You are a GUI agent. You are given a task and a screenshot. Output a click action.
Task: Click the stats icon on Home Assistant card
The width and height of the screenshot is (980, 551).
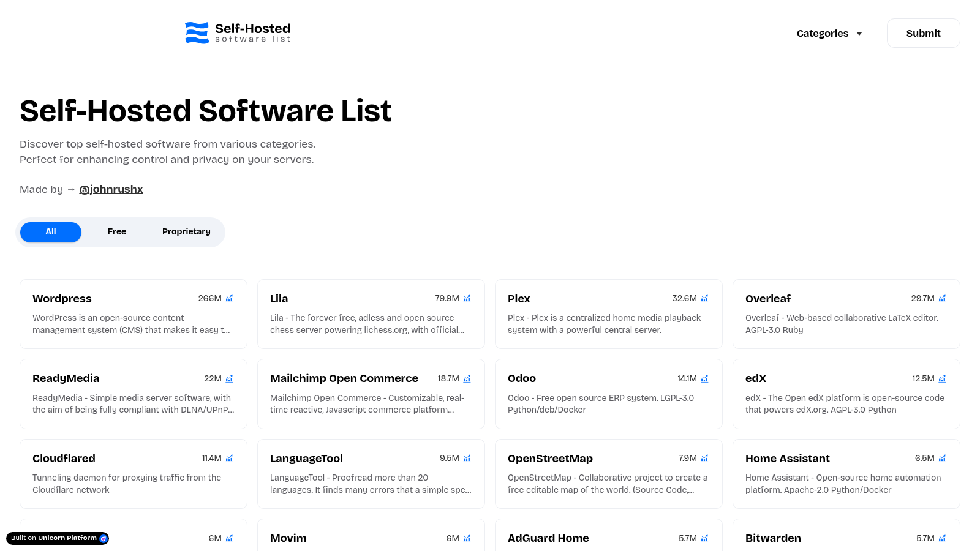942,459
